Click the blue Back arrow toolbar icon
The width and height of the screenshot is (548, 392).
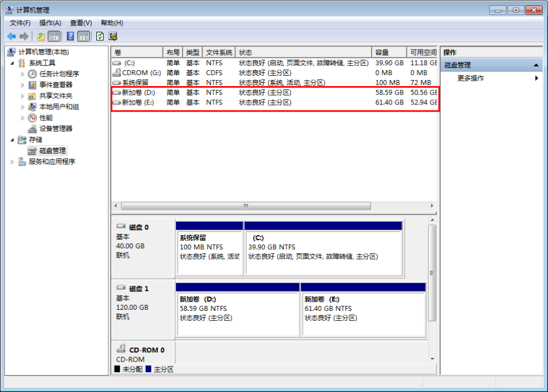tap(11, 36)
